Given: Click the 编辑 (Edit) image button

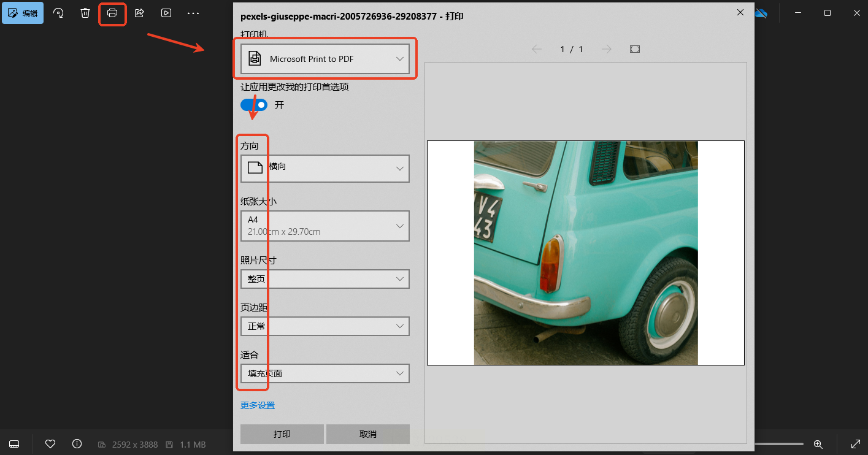Looking at the screenshot, I should pyautogui.click(x=23, y=13).
